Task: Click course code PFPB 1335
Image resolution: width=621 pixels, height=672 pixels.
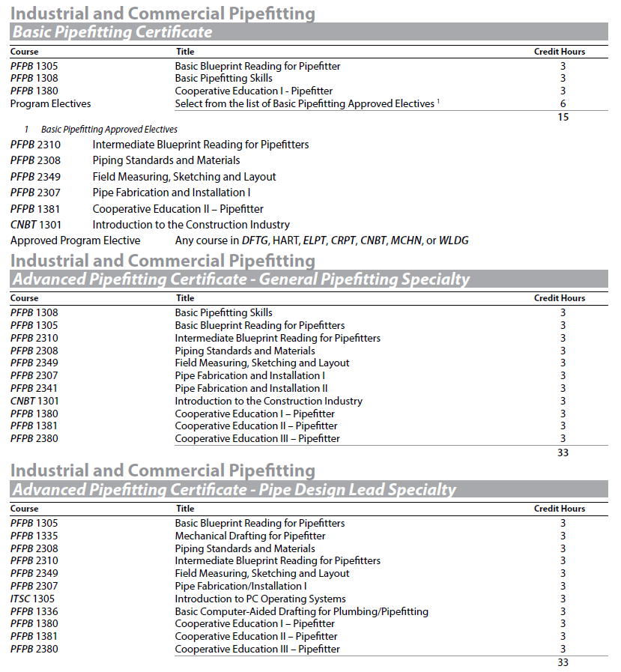Action: (x=34, y=536)
